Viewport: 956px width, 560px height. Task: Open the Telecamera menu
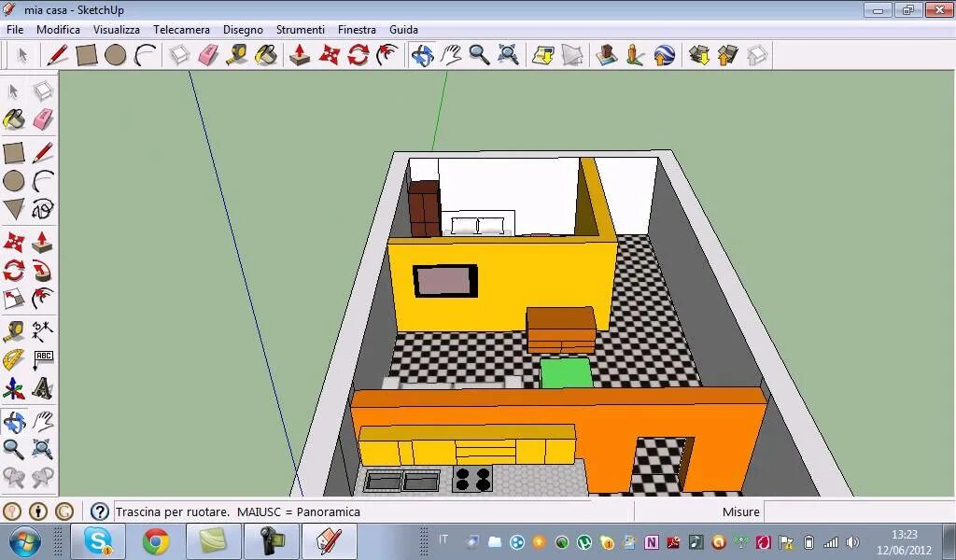(181, 29)
